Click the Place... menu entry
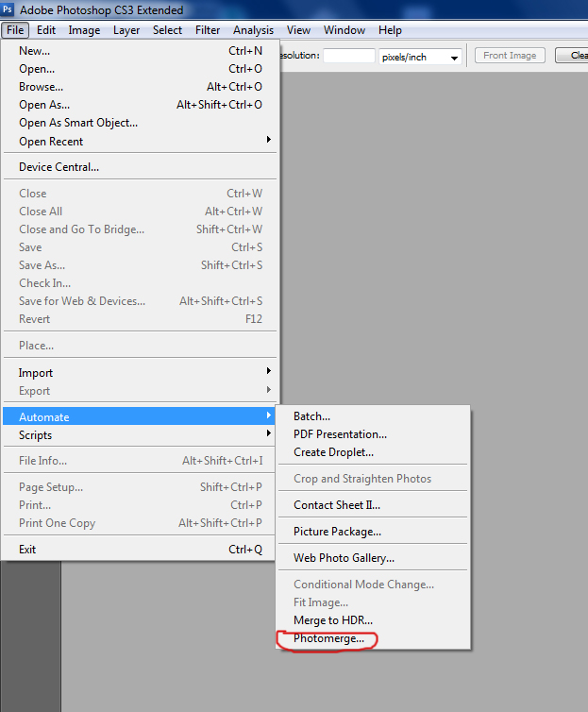 click(140, 346)
